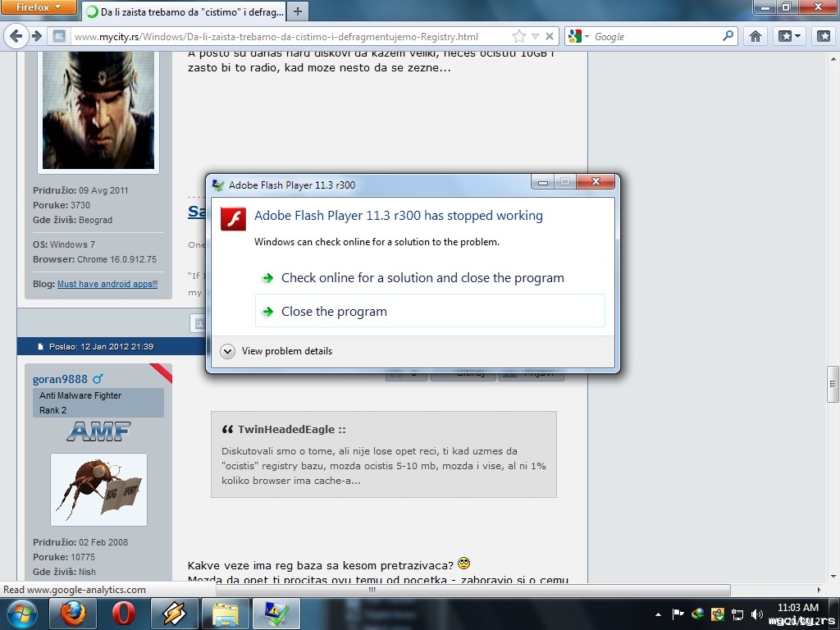Click the horizontal scrollbar thumb

(473, 590)
